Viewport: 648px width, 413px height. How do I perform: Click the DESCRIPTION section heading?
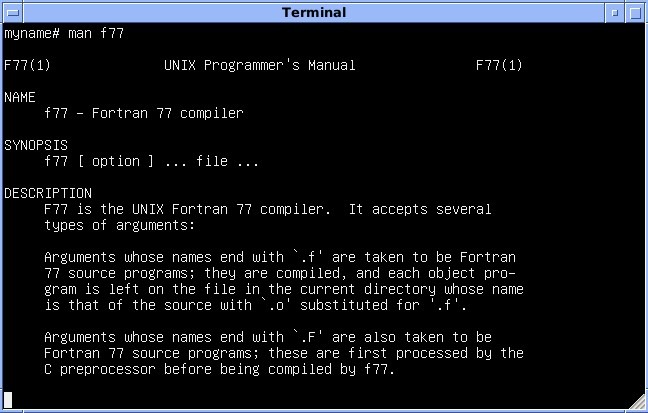[48, 193]
